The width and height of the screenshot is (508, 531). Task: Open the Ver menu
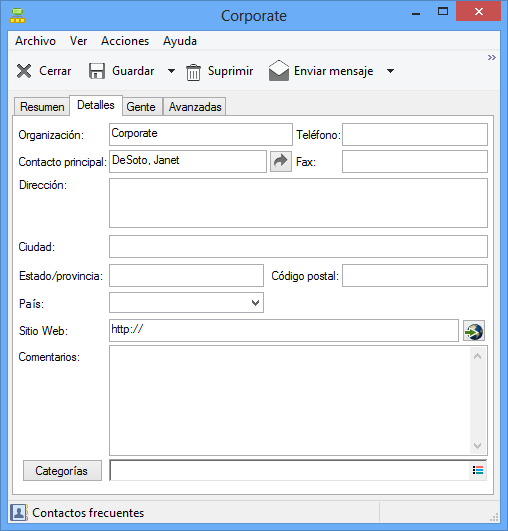[78, 41]
